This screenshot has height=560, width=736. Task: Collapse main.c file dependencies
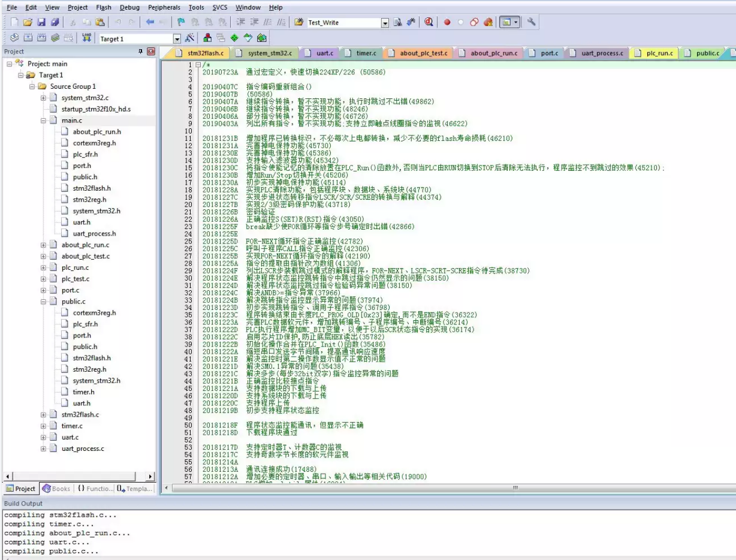tap(44, 121)
